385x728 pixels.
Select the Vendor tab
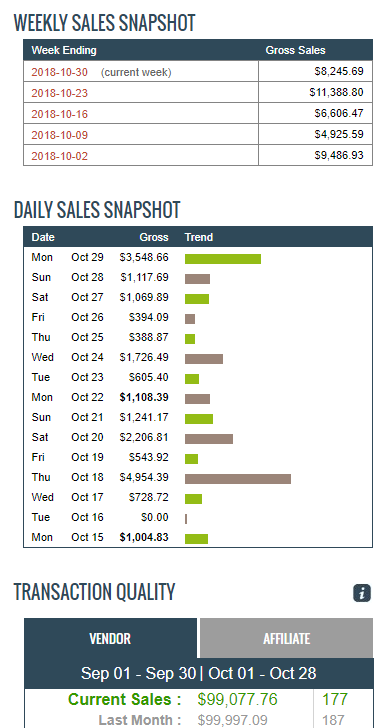[x=111, y=638]
